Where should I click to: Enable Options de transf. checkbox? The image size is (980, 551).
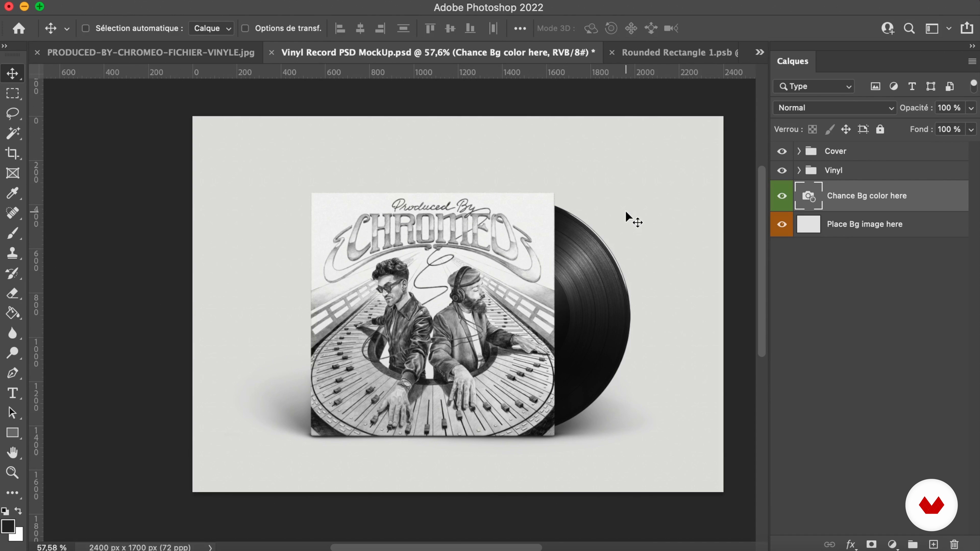click(245, 28)
